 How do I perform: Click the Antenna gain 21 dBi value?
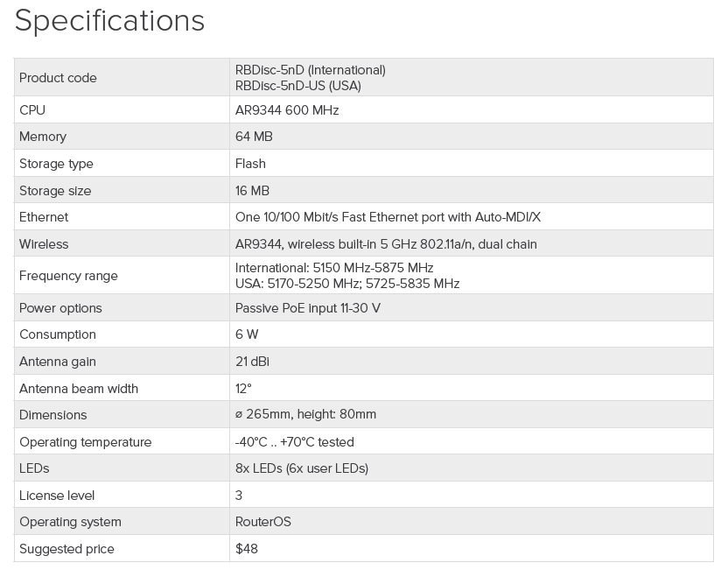pos(252,362)
